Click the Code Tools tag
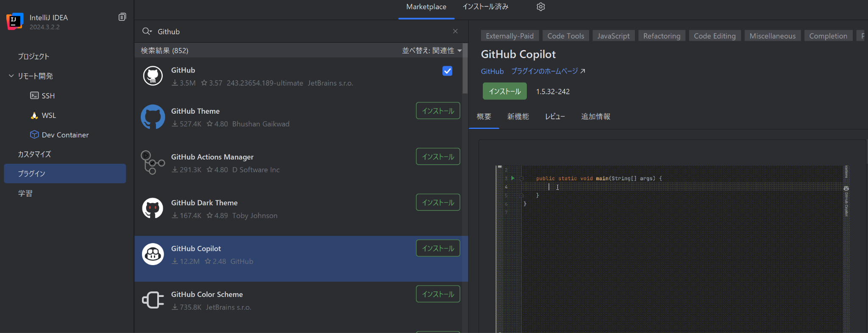 click(565, 36)
